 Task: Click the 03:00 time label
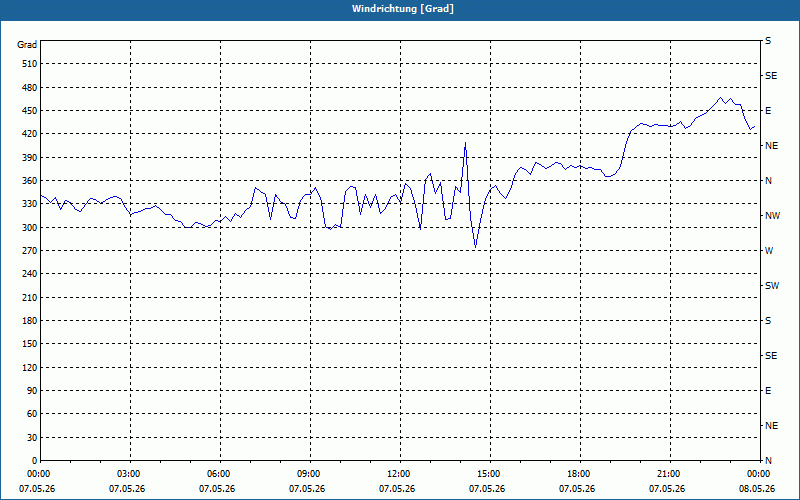tap(131, 474)
